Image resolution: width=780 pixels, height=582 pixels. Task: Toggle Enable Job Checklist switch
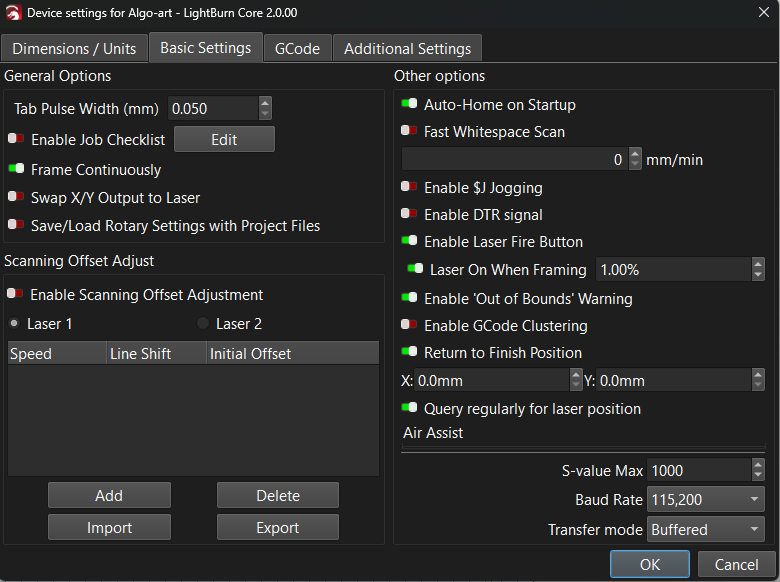(16, 140)
